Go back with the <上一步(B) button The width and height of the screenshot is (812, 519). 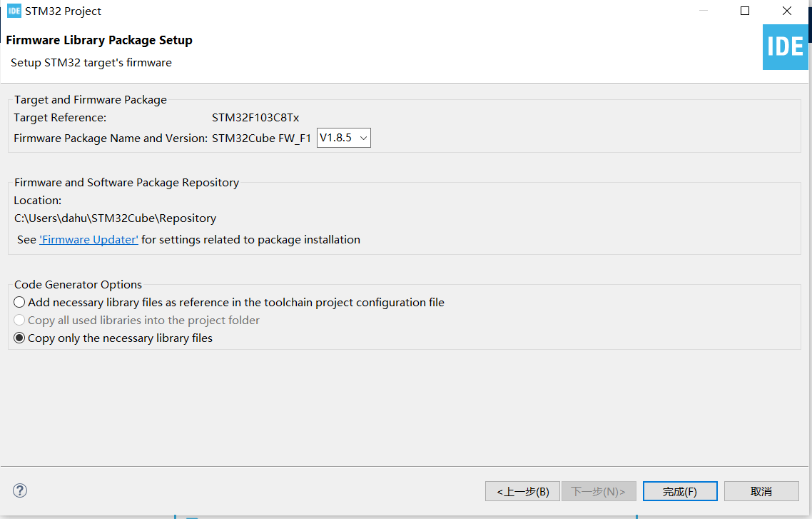[x=522, y=492]
